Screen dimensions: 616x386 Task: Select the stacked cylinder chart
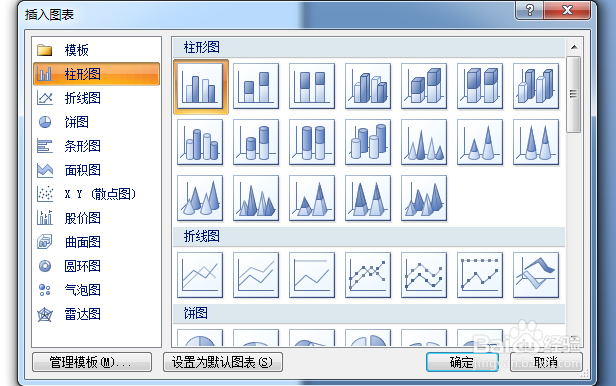tap(256, 142)
